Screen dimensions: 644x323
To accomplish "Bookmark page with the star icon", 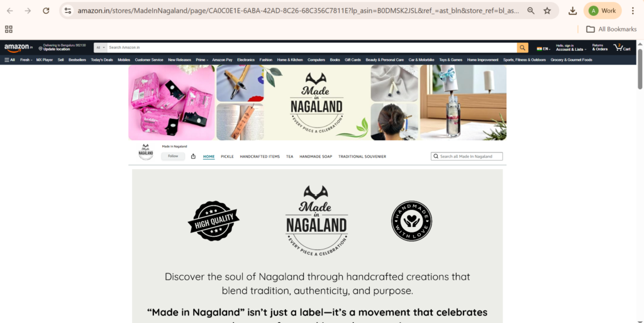I will [x=547, y=11].
